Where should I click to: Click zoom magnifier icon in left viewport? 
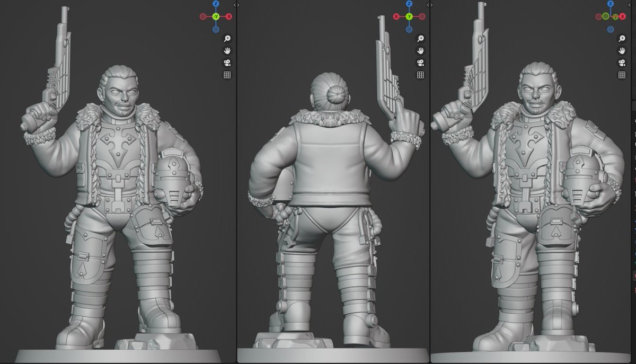point(227,39)
